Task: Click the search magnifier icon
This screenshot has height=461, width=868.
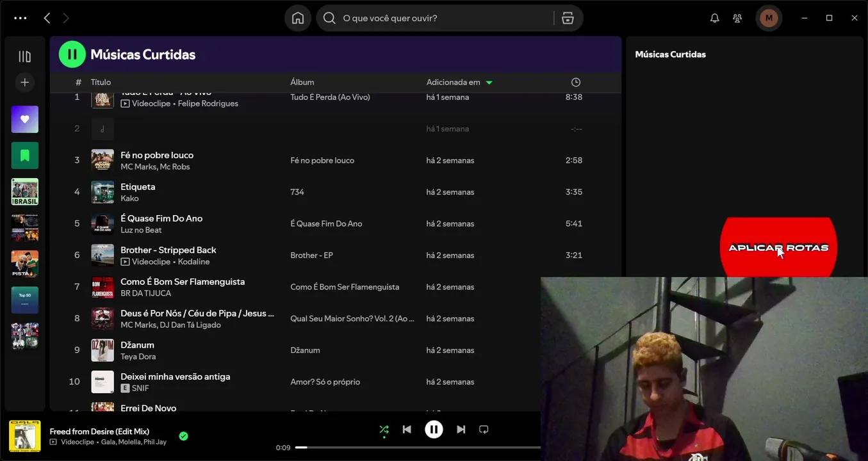Action: [x=329, y=18]
